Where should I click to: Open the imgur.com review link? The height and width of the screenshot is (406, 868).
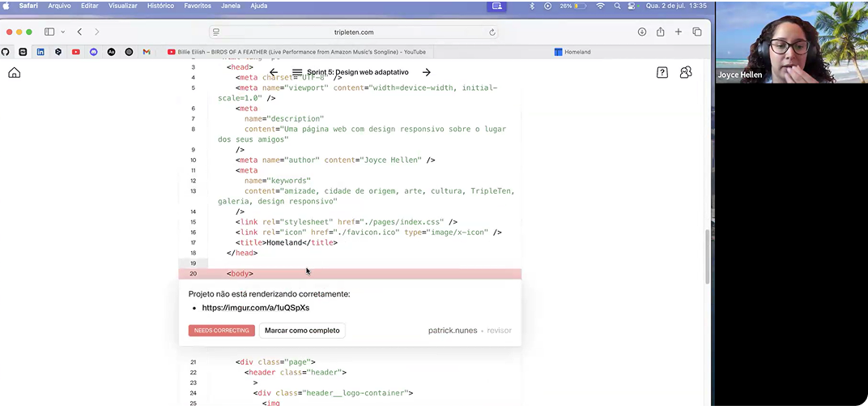point(255,308)
